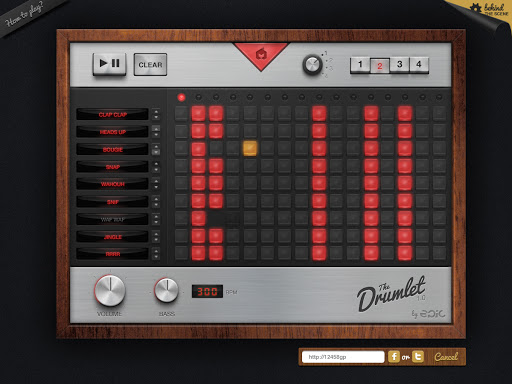Cancel the share bar
Viewport: 512px width, 384px height.
[x=446, y=357]
